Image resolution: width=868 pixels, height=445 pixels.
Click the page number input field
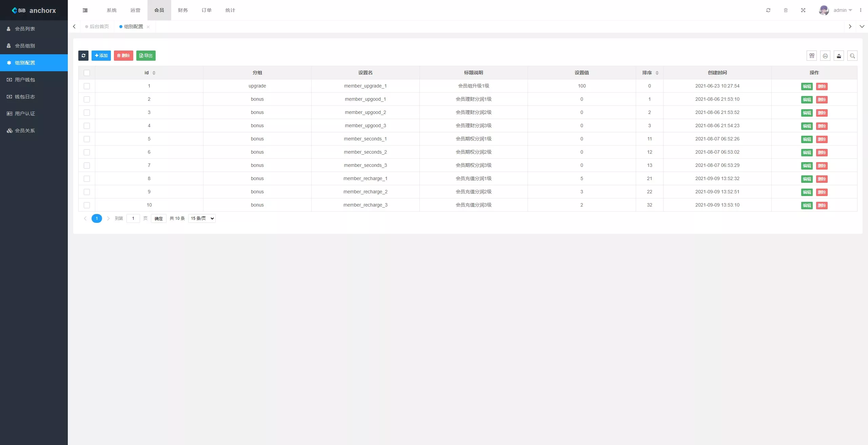(x=133, y=218)
